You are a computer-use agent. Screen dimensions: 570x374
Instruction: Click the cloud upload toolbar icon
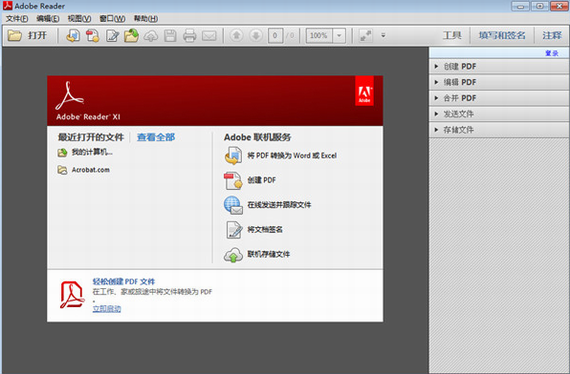point(151,36)
